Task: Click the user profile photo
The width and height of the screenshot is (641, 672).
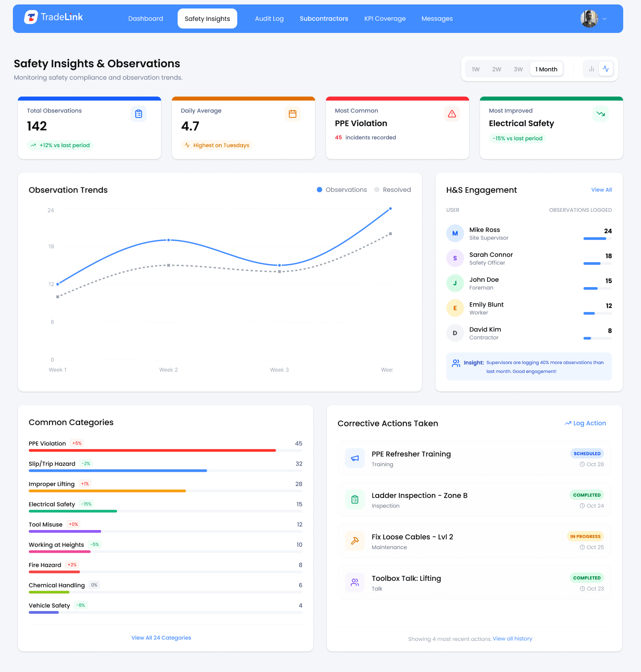Action: point(589,19)
